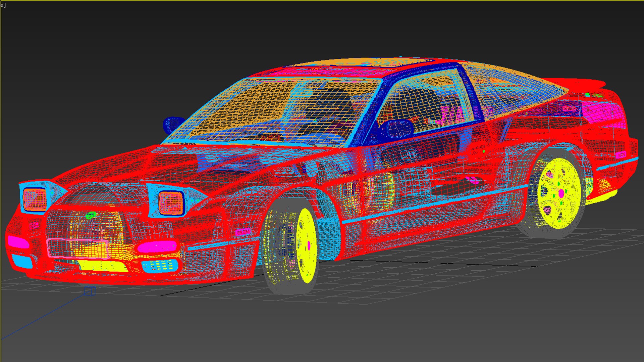Click the magenta center cap on rear wheel
644x362 pixels.
coord(561,193)
